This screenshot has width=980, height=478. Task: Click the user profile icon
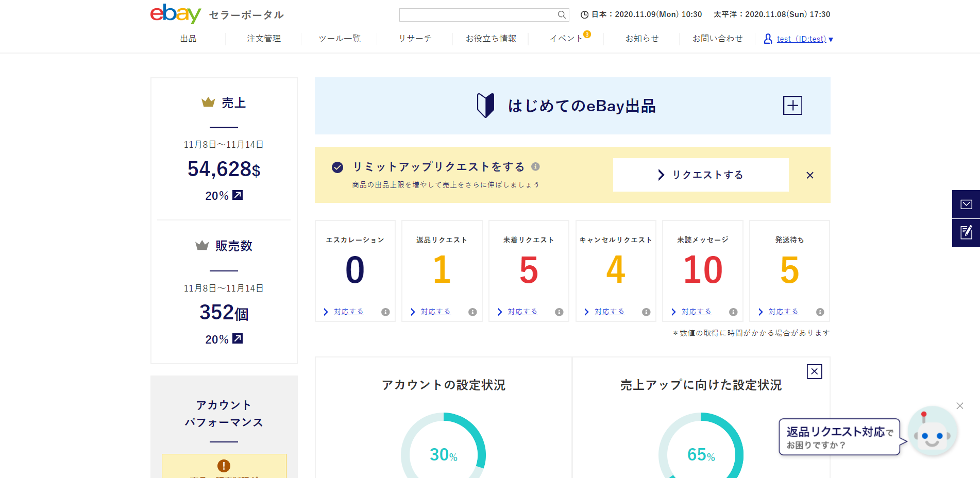[768, 39]
